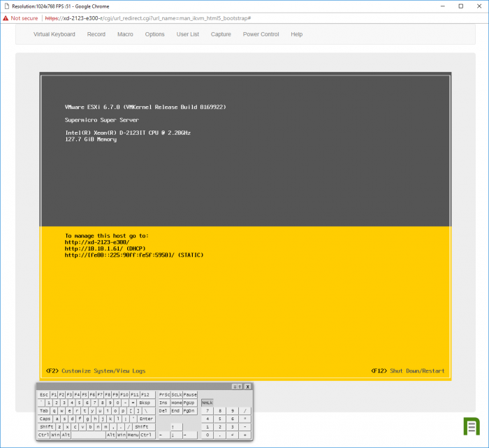Toggle the NmLk num lock key

(x=207, y=403)
